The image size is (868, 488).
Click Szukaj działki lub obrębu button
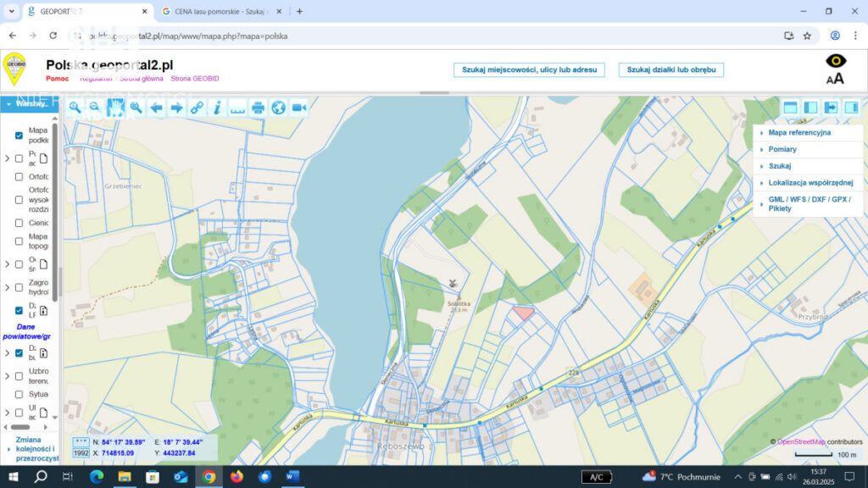(x=670, y=69)
